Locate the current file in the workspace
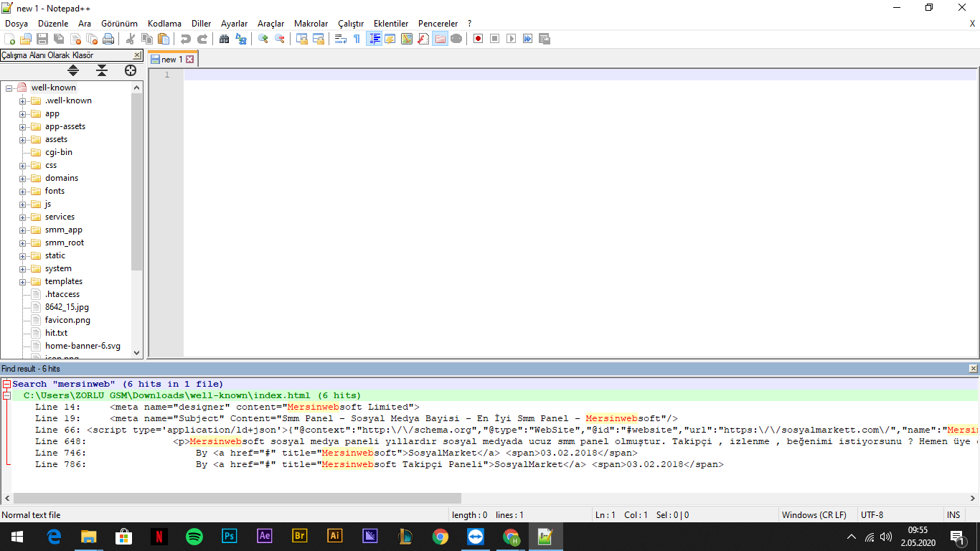980x551 pixels. pos(131,70)
